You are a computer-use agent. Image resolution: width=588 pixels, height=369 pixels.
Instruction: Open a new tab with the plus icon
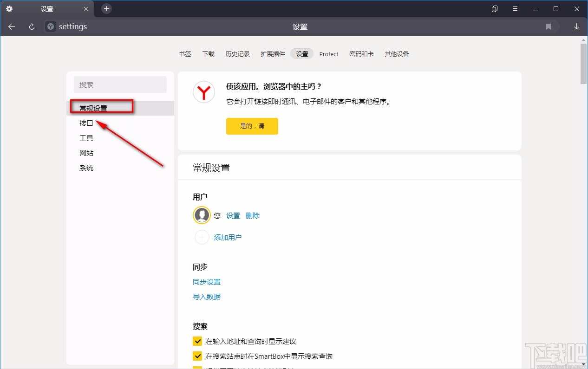coord(106,8)
